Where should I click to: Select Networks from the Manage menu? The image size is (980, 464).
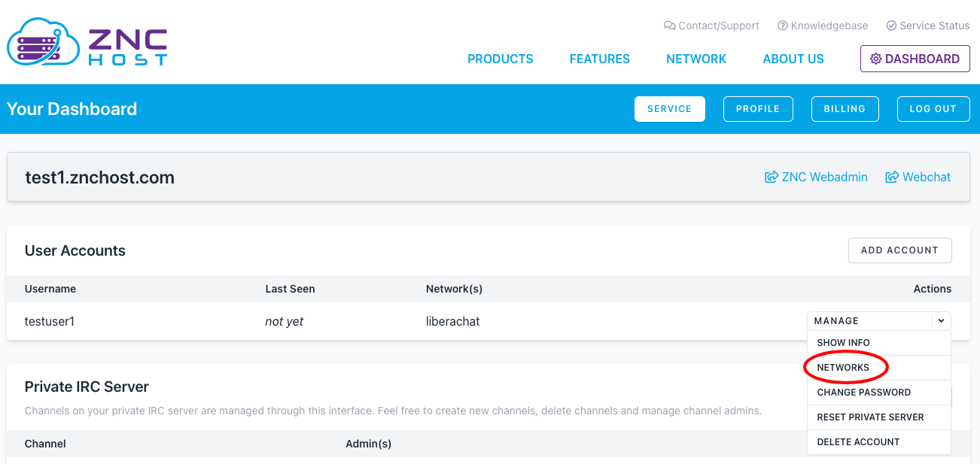843,368
